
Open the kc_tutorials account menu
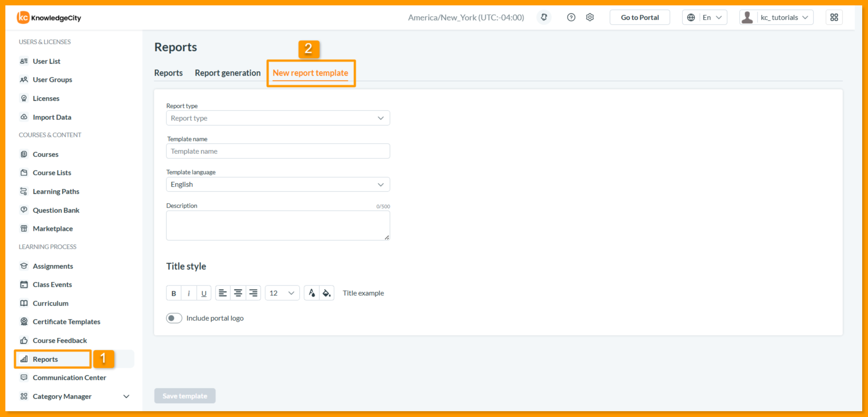coord(776,17)
